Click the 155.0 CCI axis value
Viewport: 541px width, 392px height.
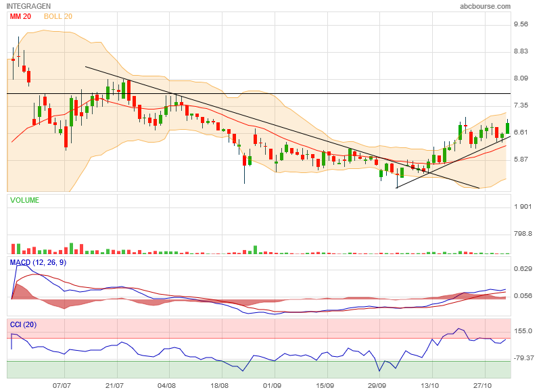click(x=523, y=331)
